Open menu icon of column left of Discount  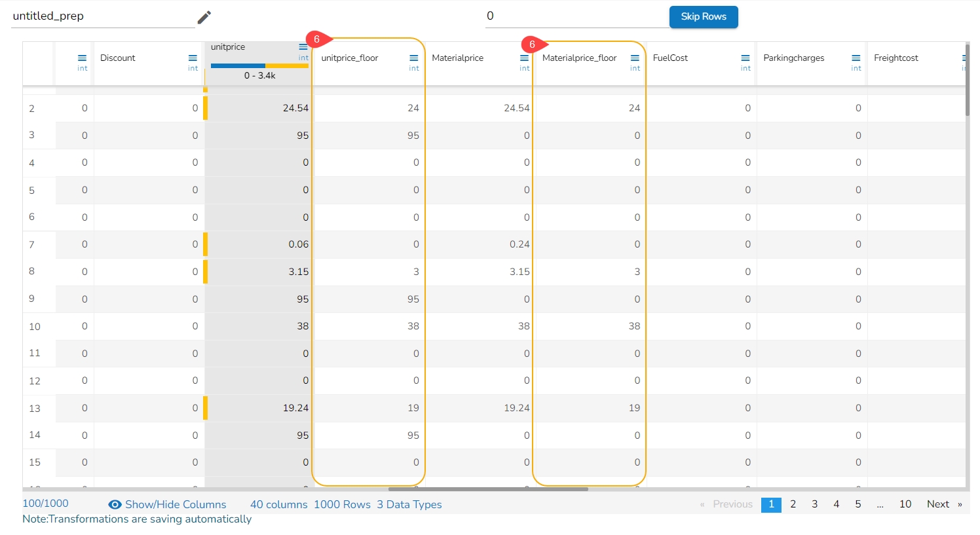tap(82, 58)
